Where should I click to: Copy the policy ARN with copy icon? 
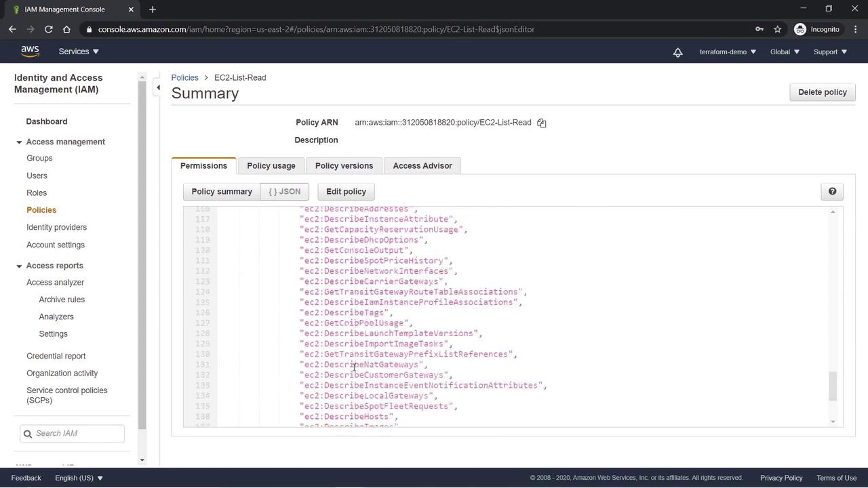coord(541,123)
